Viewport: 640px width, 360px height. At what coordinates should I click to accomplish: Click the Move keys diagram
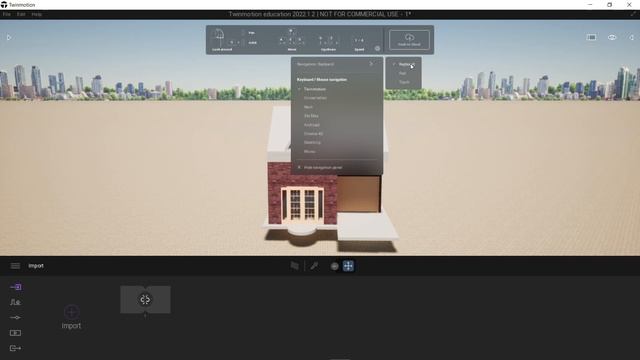coord(291,38)
